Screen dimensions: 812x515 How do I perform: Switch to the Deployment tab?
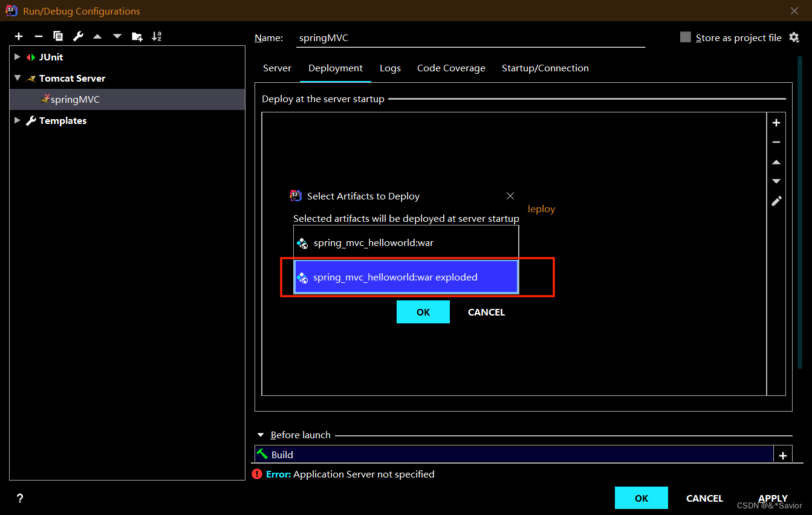336,68
